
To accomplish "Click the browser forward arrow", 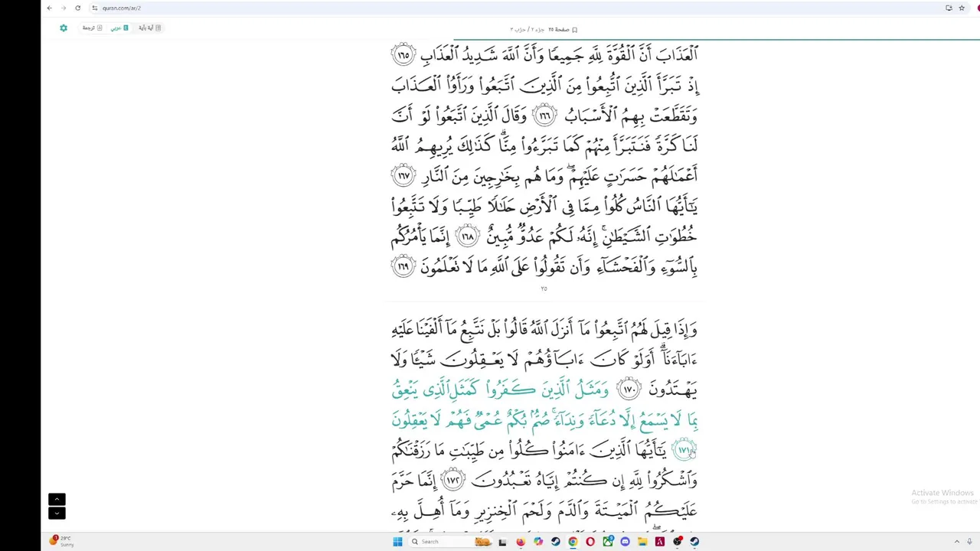I will (x=64, y=8).
